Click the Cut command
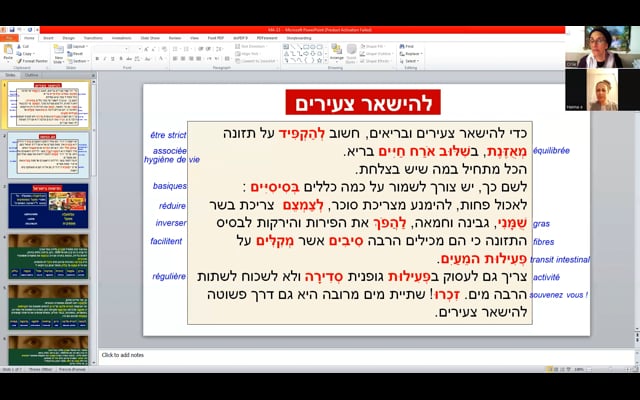This screenshot has width=640, height=400. 23,47
